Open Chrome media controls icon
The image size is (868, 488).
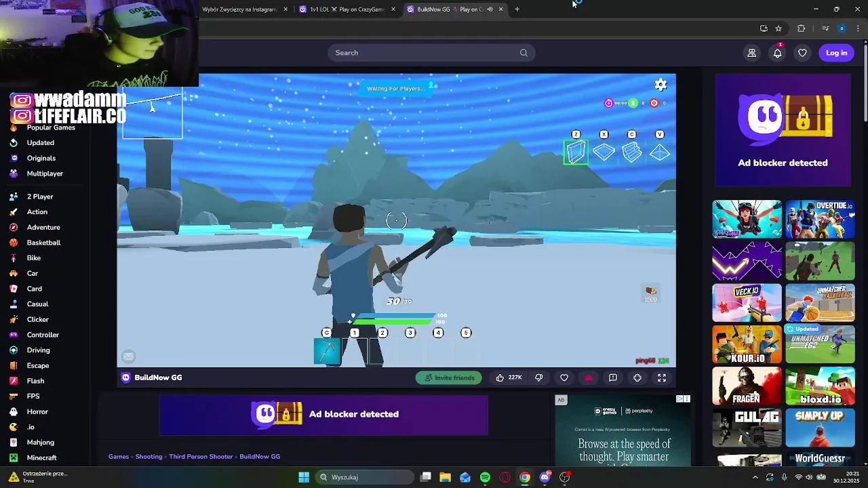click(x=825, y=28)
